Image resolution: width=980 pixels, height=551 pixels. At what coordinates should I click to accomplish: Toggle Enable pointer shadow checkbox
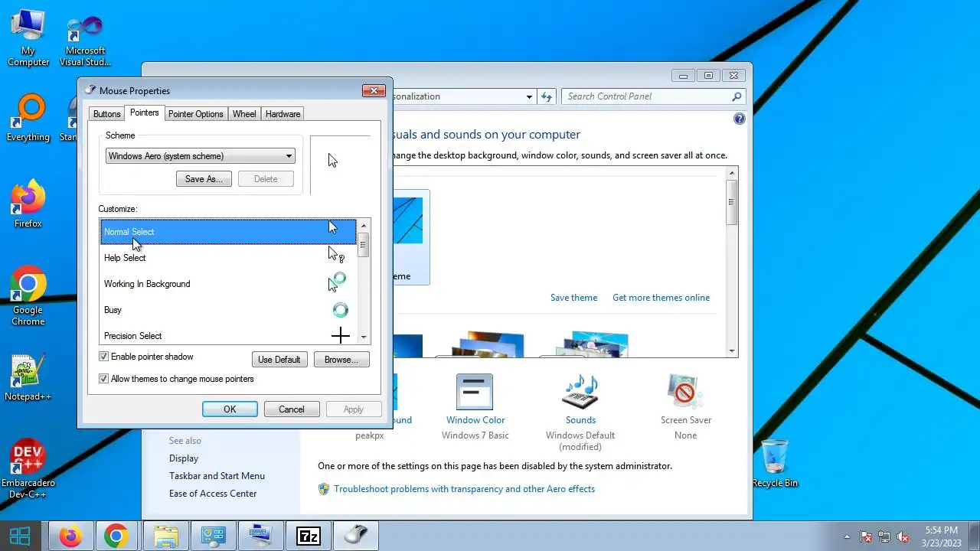click(x=103, y=357)
